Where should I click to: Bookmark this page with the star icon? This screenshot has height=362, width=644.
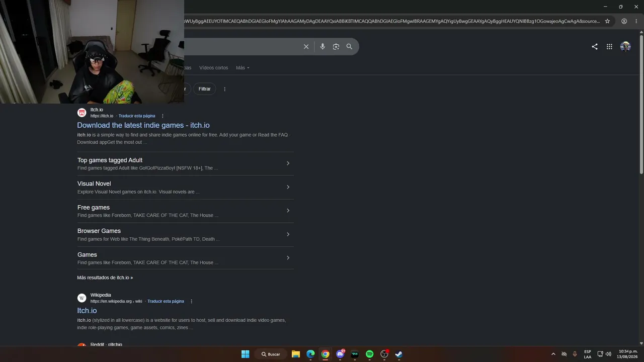click(607, 21)
